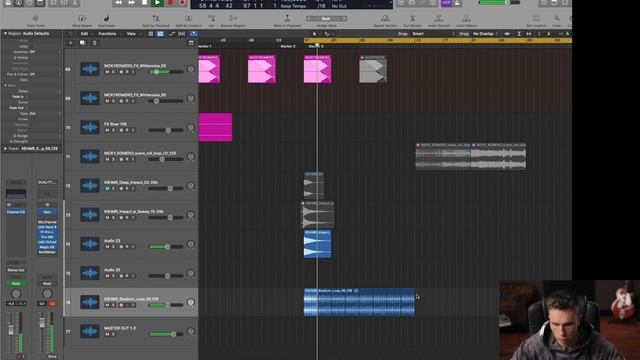This screenshot has height=360, width=640.
Task: Open the Edit menu in the tracks area
Action: (x=84, y=34)
